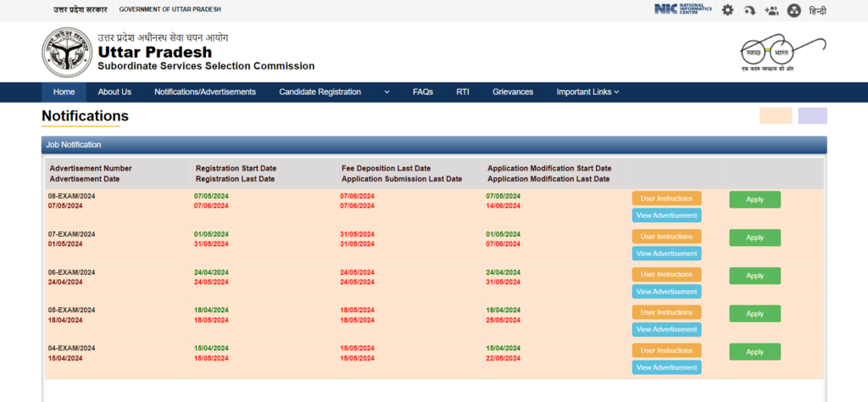The width and height of the screenshot is (868, 402).
Task: Click the Swachh Bharat spectacles logo
Action: [782, 53]
